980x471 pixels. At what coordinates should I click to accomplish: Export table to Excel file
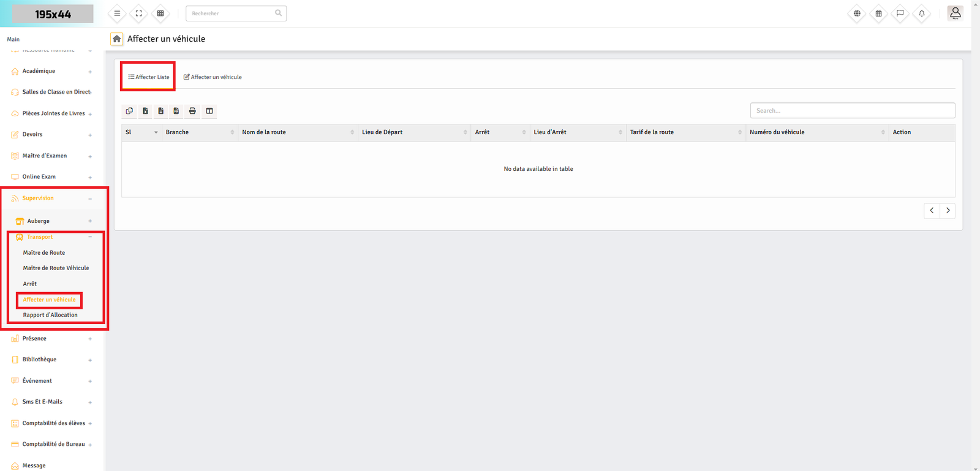click(x=145, y=111)
